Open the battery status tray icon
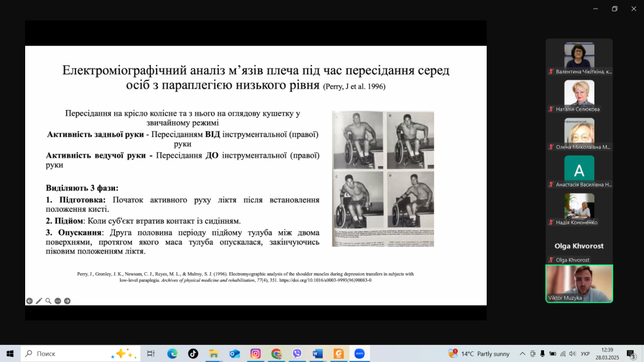644x362 pixels. [553, 353]
